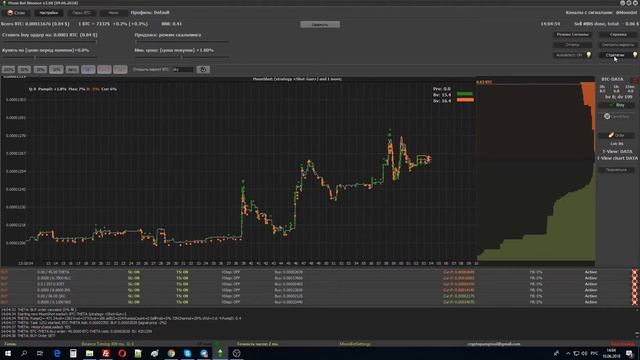Click the Стоп button with the red icon
This screenshot has height=360, width=640.
(16, 13)
